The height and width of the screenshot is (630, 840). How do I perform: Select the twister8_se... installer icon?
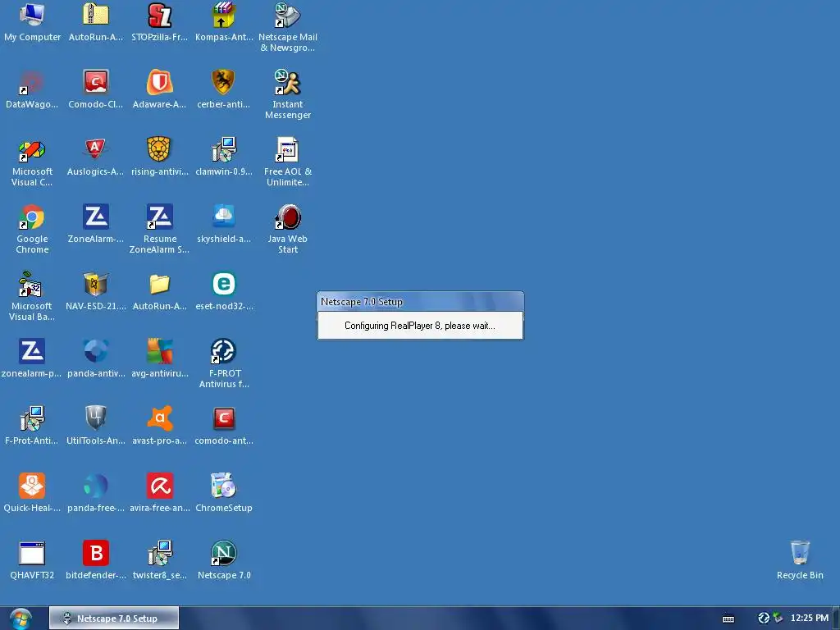pyautogui.click(x=160, y=554)
